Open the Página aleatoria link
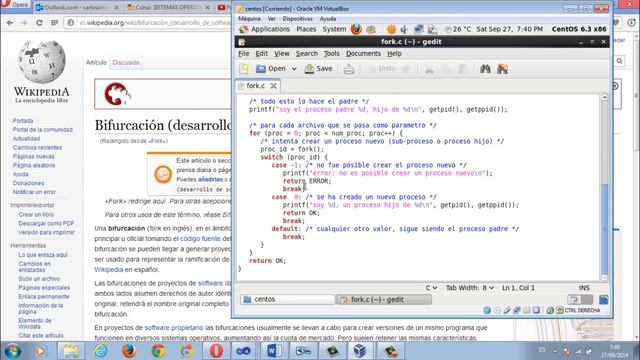The width and height of the screenshot is (640, 360). (33, 165)
